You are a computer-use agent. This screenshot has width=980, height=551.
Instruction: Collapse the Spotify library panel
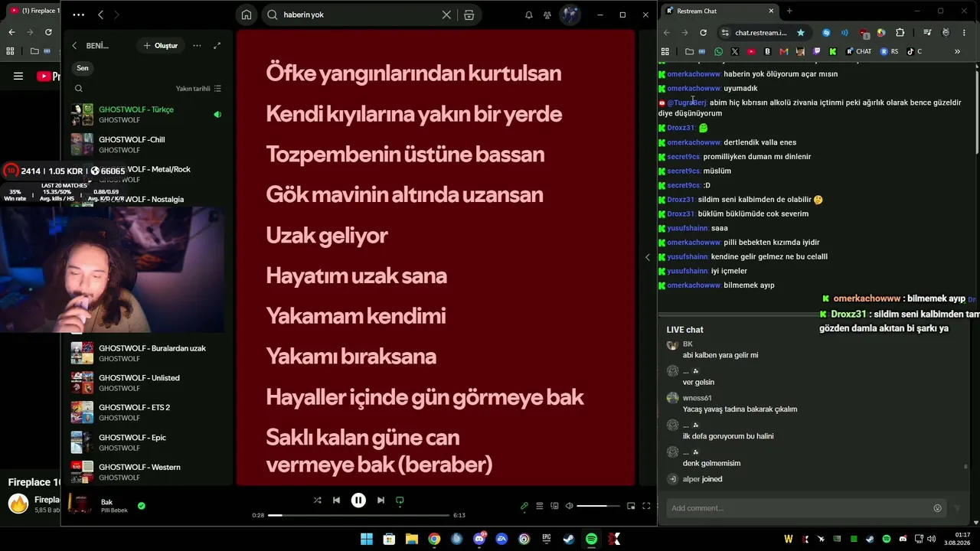(x=74, y=46)
